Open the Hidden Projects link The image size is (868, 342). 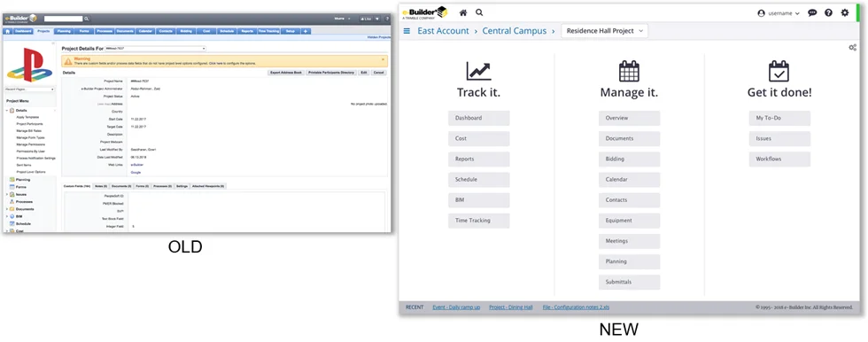(379, 37)
